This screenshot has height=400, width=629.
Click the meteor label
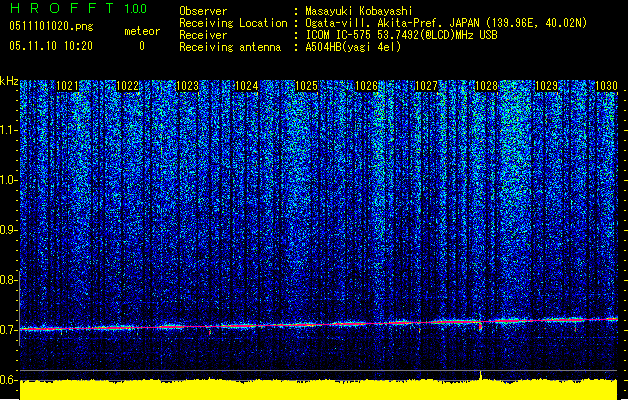coord(142,31)
